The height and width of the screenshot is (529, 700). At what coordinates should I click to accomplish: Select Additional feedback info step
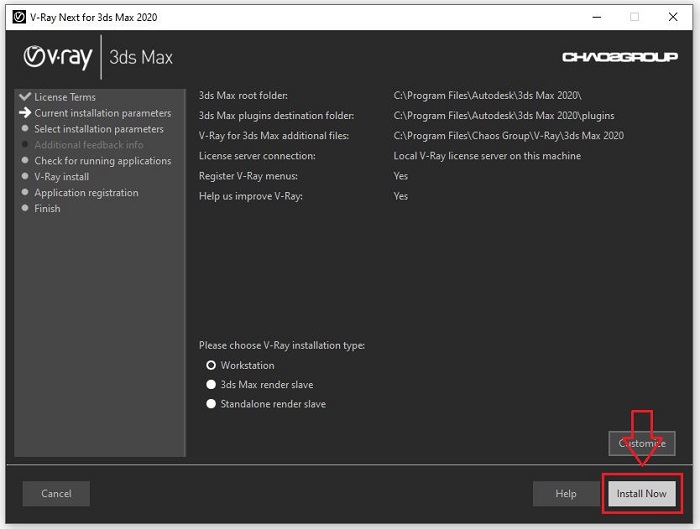point(89,145)
